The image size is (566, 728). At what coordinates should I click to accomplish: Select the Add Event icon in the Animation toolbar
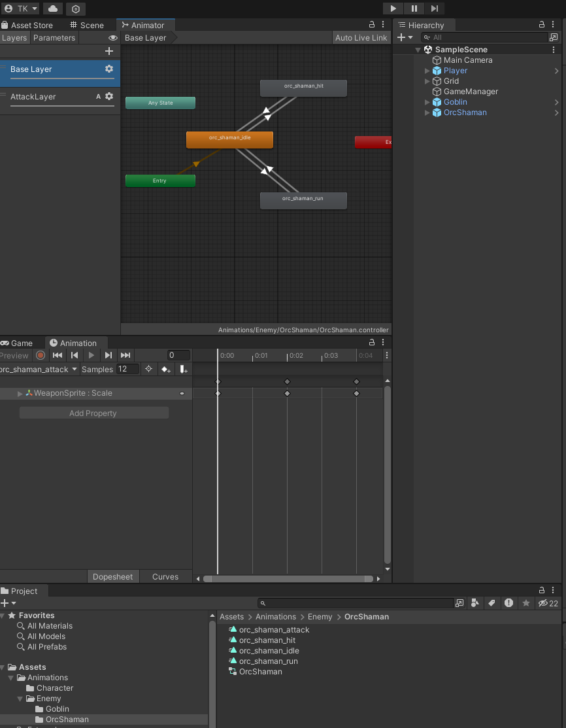click(x=184, y=369)
